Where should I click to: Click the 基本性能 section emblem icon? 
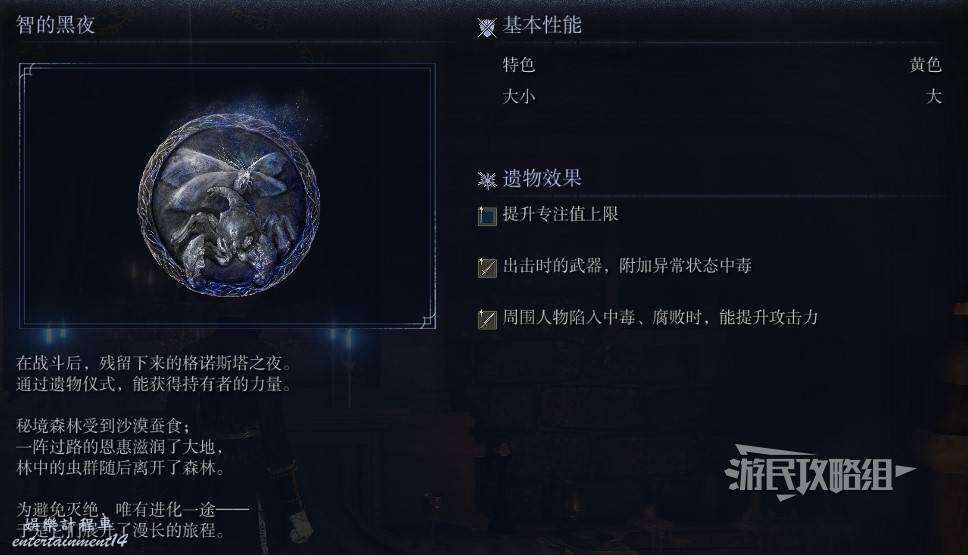click(486, 27)
